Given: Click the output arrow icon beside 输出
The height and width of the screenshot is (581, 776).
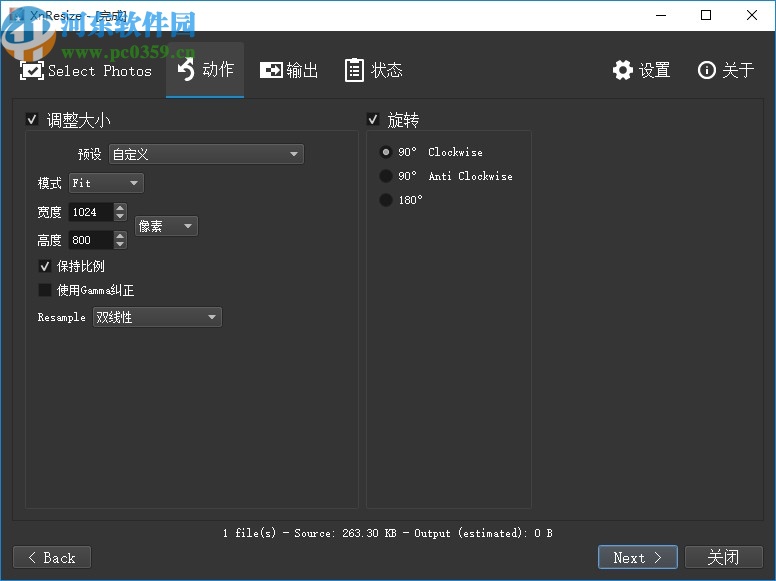Looking at the screenshot, I should point(271,70).
